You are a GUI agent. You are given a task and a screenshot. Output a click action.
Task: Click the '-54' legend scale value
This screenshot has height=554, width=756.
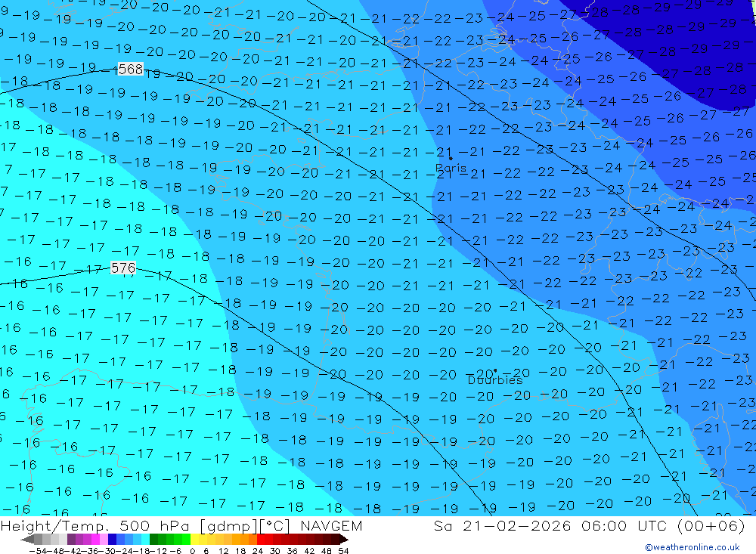(x=38, y=551)
